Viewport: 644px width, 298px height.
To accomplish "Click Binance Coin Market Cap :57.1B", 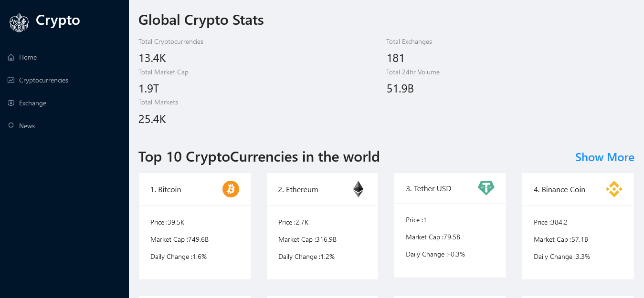I will (561, 239).
